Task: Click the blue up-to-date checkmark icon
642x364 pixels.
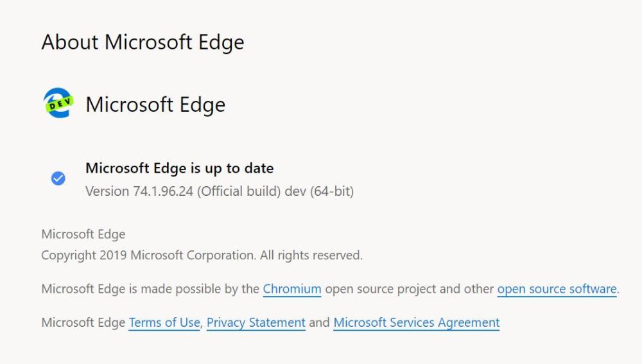Action: tap(58, 178)
